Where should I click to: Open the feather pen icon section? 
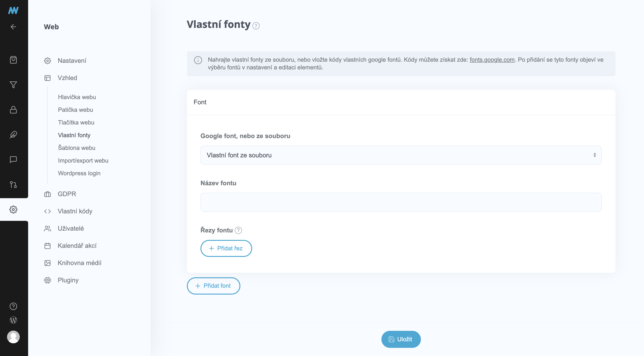[14, 135]
